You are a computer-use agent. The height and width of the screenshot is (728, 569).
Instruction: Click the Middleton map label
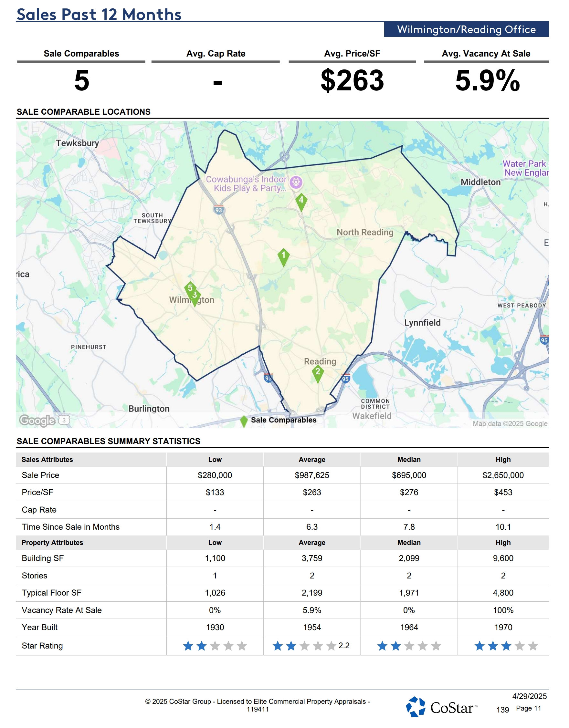point(480,182)
